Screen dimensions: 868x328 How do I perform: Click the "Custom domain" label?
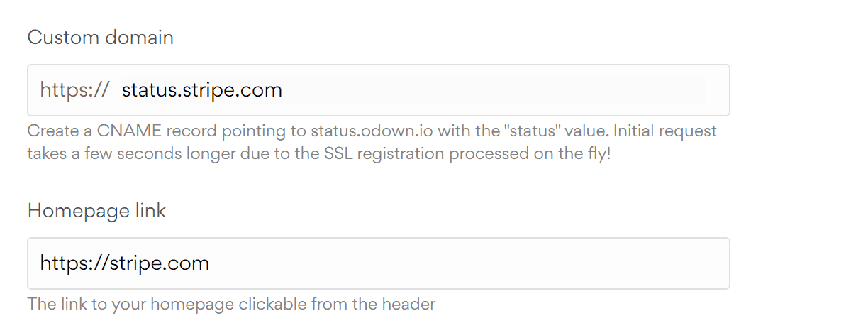point(100,38)
